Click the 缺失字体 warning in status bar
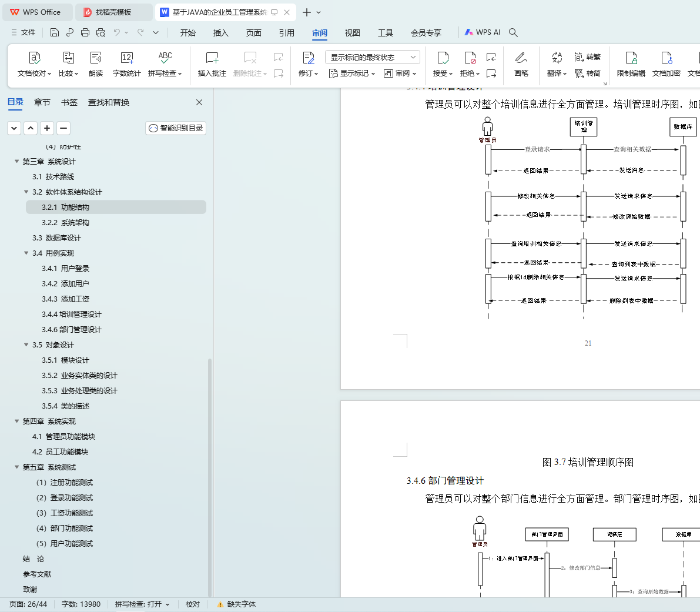Screen dimensions: 700x612 tap(236, 604)
